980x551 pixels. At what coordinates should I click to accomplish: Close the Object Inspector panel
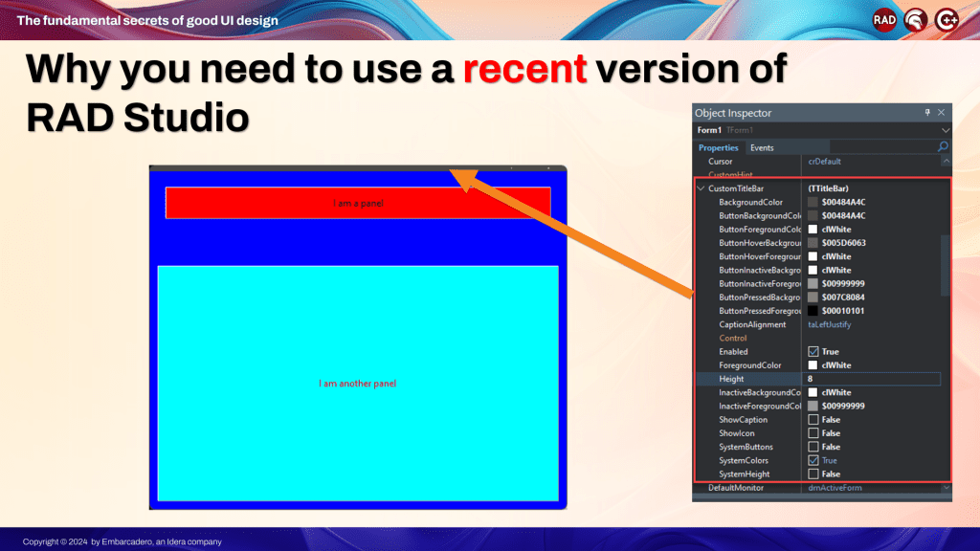(x=942, y=113)
